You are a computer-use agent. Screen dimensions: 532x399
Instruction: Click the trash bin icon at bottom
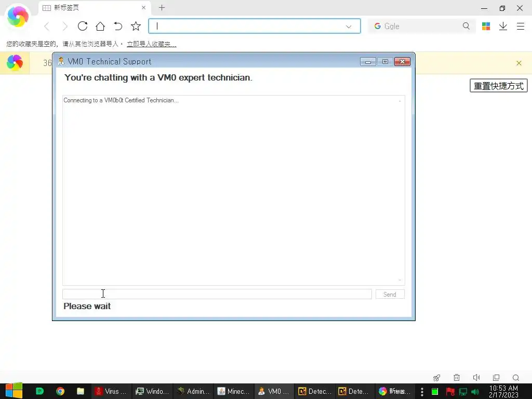point(457,378)
